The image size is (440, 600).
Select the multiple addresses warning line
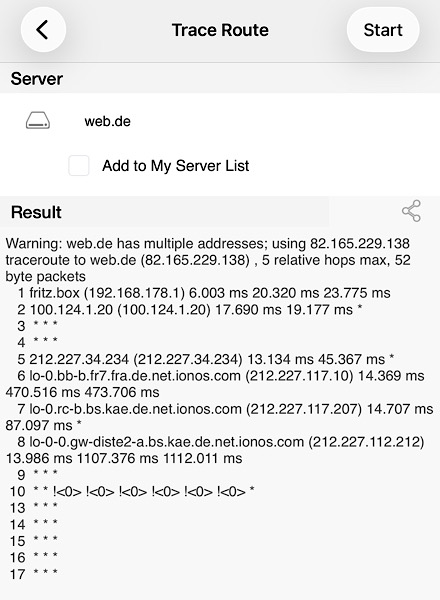[x=207, y=243]
